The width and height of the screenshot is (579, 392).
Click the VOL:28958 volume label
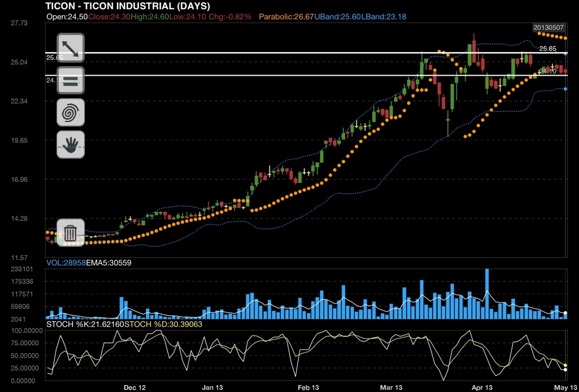pyautogui.click(x=66, y=263)
